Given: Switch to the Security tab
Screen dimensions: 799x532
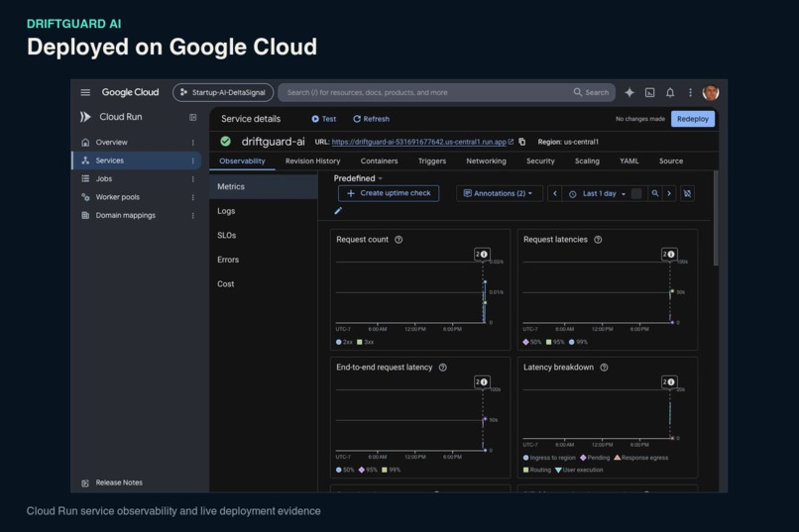Looking at the screenshot, I should click(540, 160).
